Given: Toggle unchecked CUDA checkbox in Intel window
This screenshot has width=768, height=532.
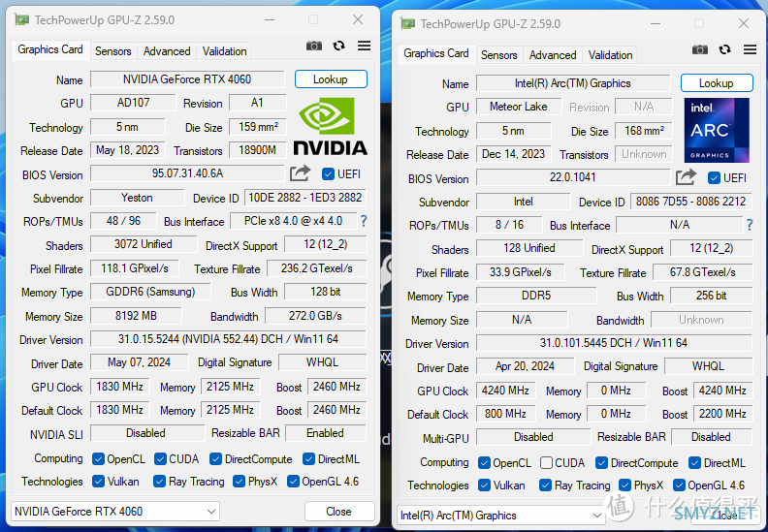Looking at the screenshot, I should 546,463.
